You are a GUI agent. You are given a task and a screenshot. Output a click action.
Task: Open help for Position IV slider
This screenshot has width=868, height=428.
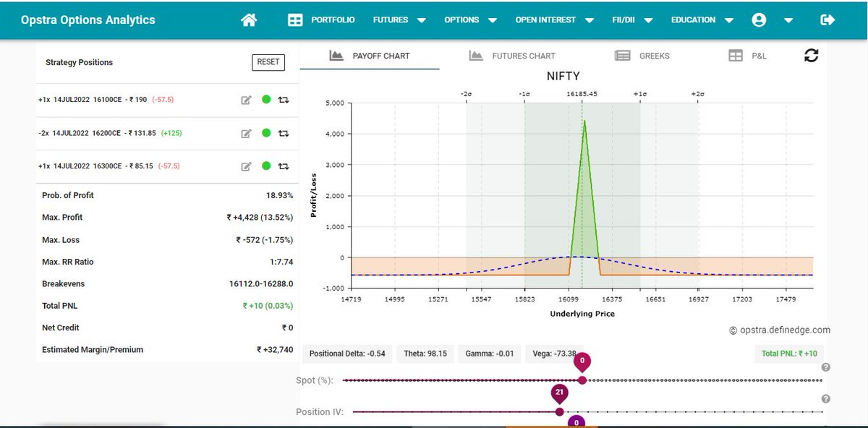(x=826, y=399)
